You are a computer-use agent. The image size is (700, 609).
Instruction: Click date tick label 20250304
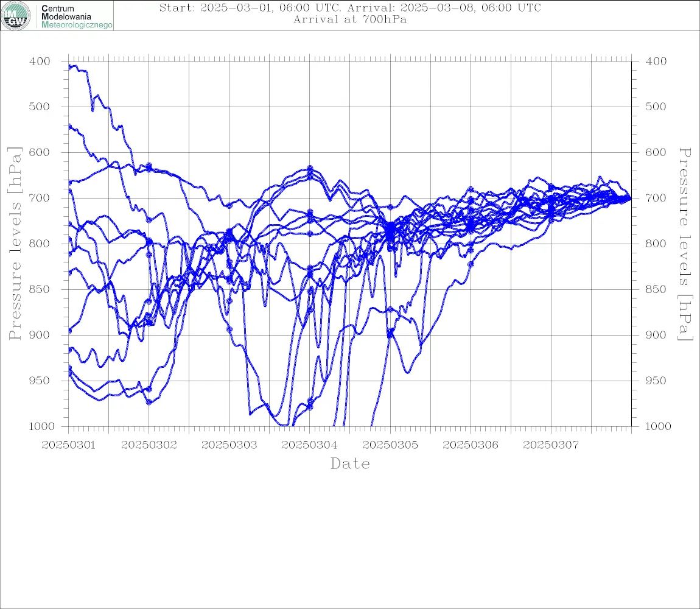click(310, 445)
